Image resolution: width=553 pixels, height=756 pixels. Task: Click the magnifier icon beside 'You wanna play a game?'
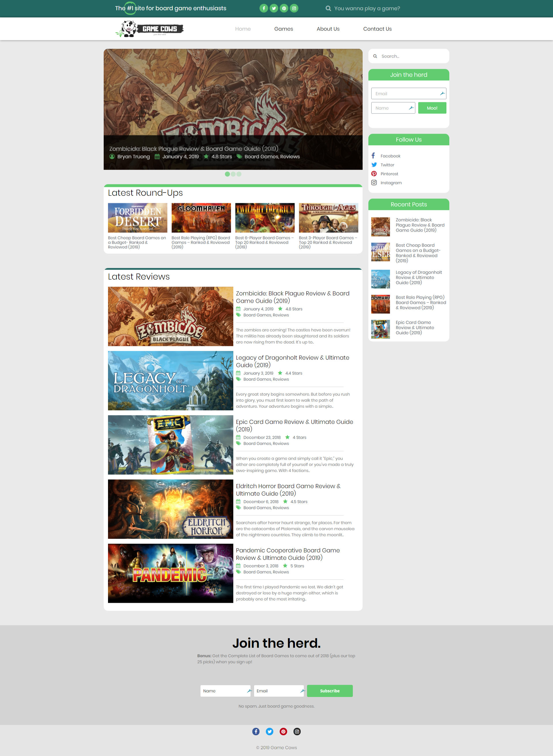pos(328,8)
